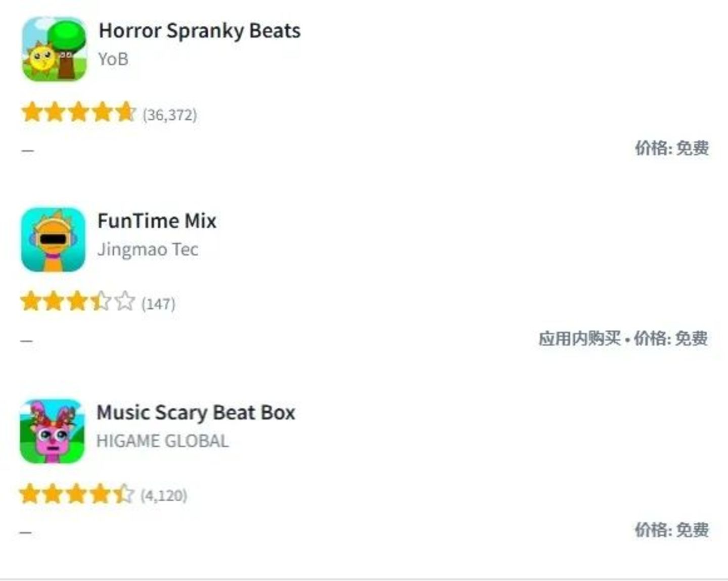
Task: Open the 36,372 reviews count
Action: (x=170, y=115)
